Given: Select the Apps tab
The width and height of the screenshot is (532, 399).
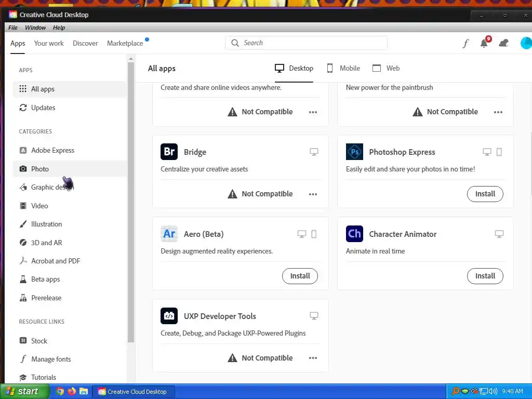Looking at the screenshot, I should point(18,44).
